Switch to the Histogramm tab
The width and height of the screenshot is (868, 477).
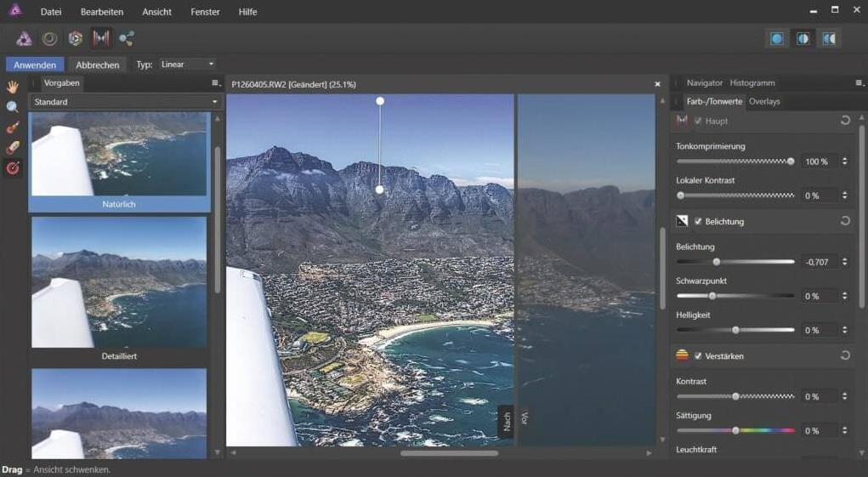(x=752, y=83)
